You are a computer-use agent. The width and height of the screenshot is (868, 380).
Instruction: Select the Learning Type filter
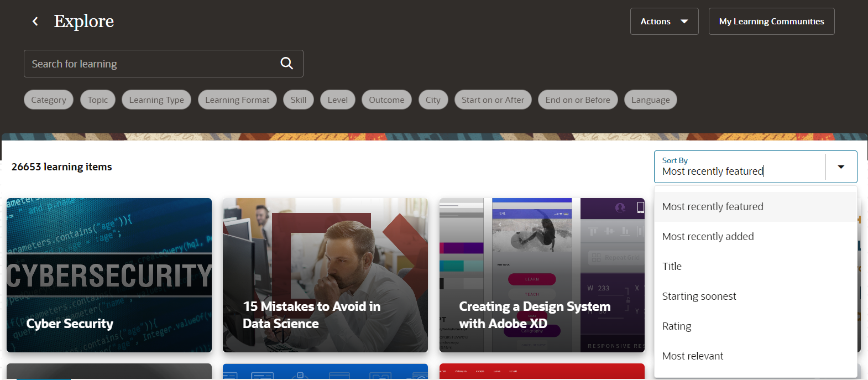[156, 100]
